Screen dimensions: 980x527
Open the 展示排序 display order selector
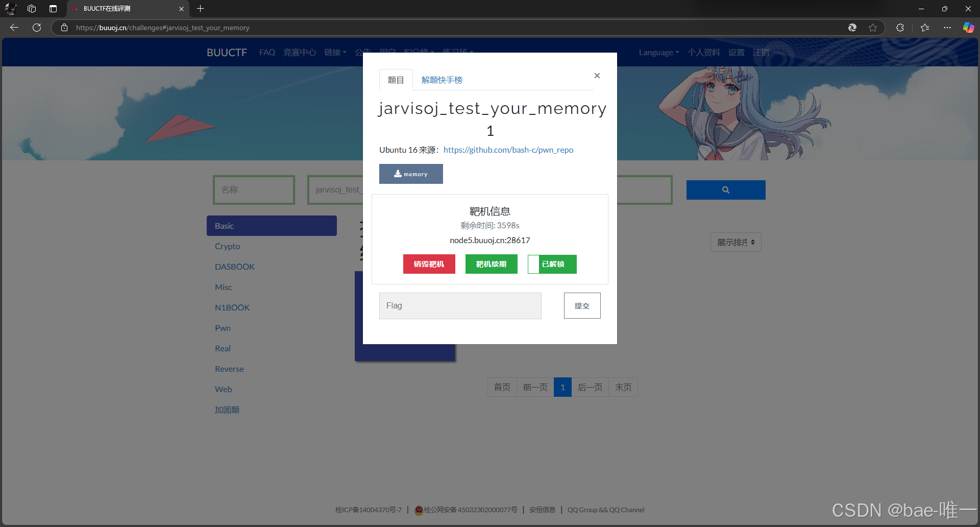pyautogui.click(x=735, y=242)
